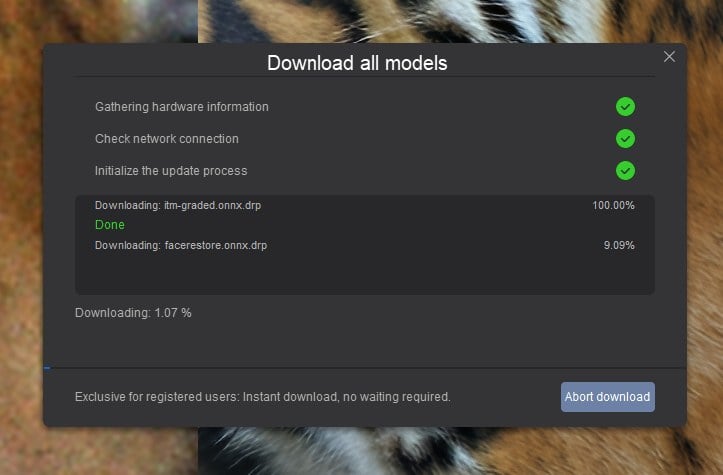Click 'Downloading: itm-graded.onnx.drp' log line

click(x=178, y=205)
